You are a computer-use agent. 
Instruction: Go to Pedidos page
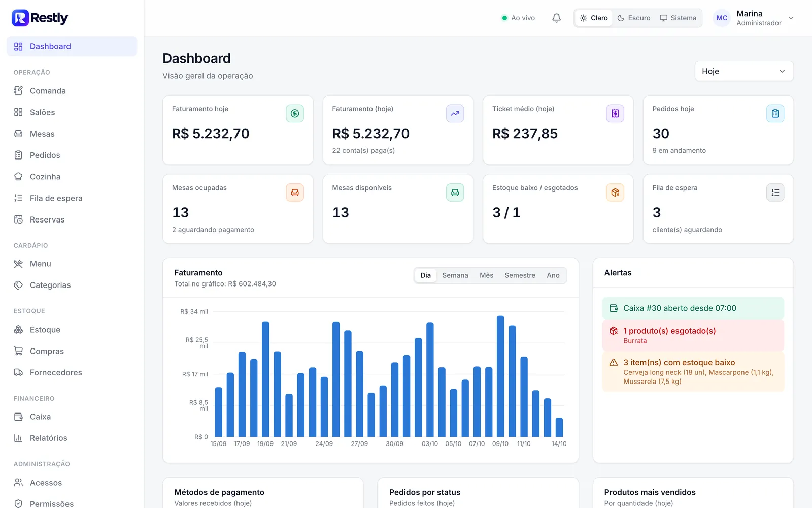pyautogui.click(x=72, y=155)
